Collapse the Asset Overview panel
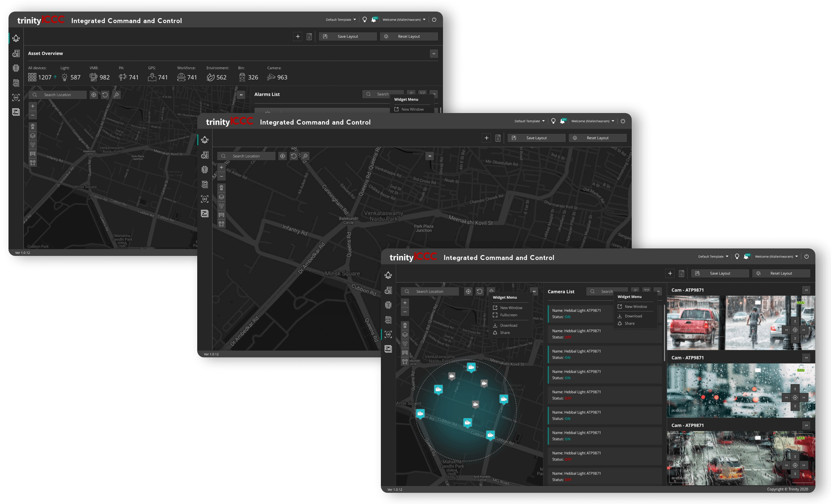The width and height of the screenshot is (831, 504). pos(433,54)
